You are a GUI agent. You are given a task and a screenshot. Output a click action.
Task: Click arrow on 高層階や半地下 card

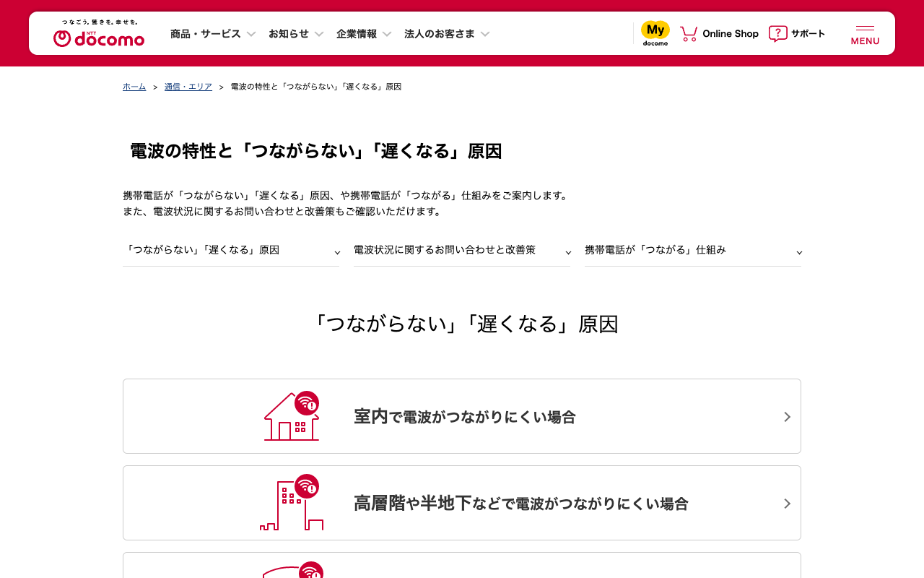click(x=787, y=504)
